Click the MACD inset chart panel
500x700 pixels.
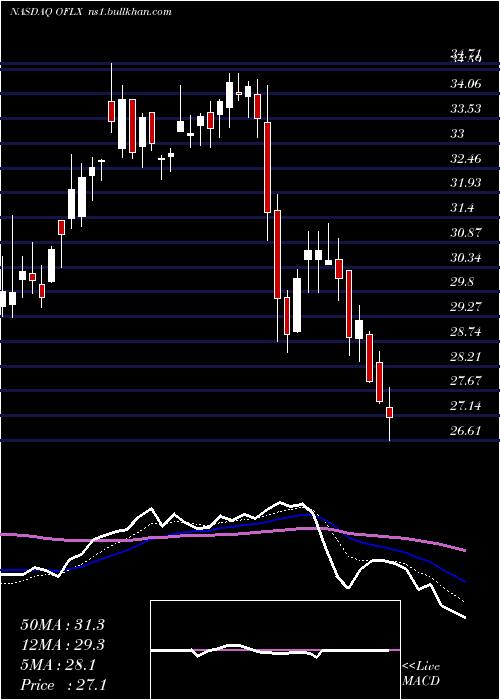275,650
